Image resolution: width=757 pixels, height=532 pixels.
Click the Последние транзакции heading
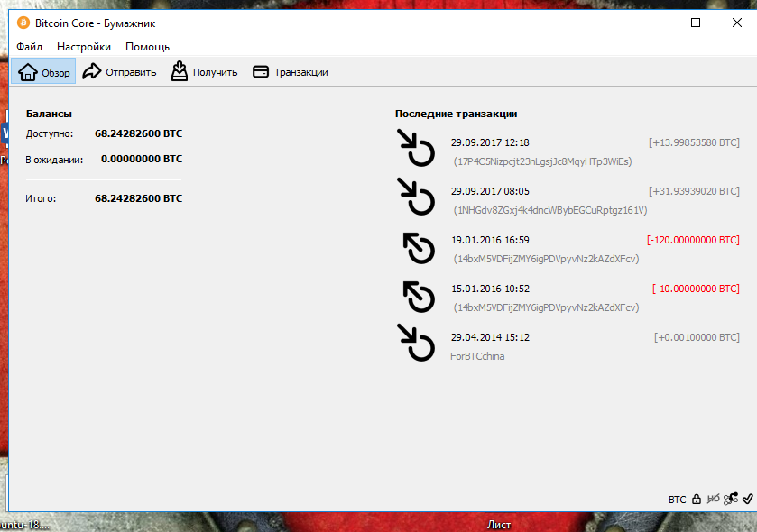click(457, 114)
